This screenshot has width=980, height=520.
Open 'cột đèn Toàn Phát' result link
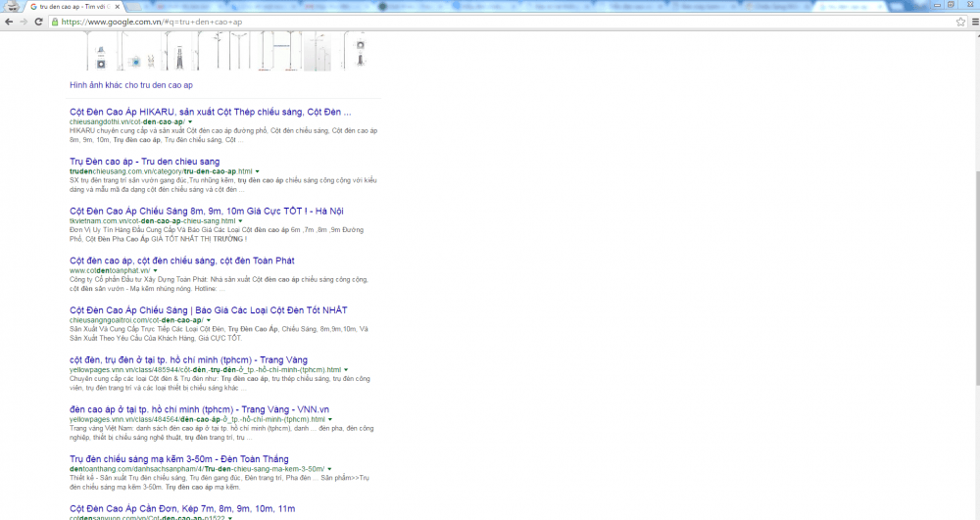coord(182,260)
